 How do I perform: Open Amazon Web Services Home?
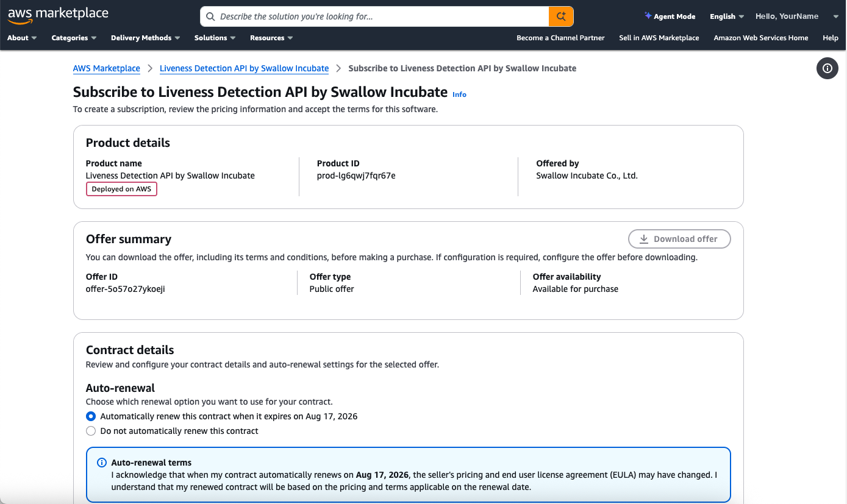pos(761,38)
